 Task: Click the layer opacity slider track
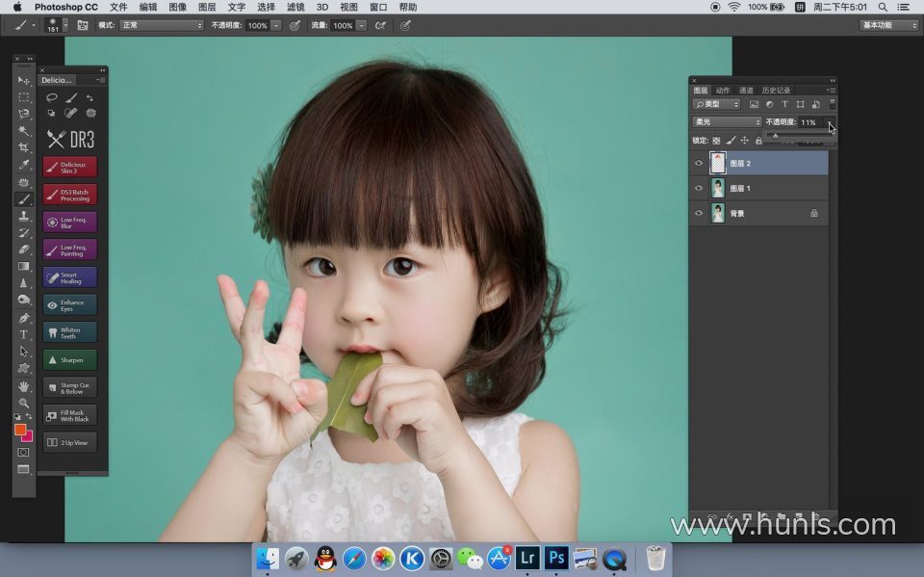pyautogui.click(x=800, y=136)
